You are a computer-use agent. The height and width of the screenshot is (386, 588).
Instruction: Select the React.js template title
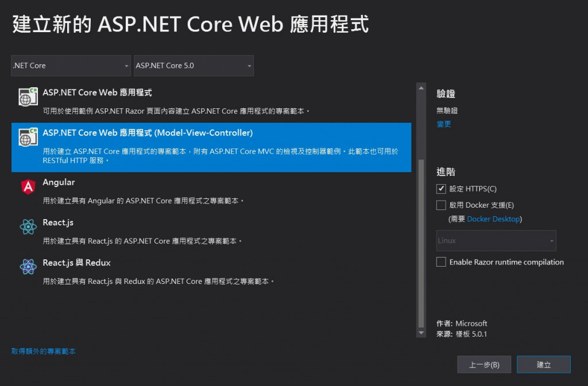[58, 223]
